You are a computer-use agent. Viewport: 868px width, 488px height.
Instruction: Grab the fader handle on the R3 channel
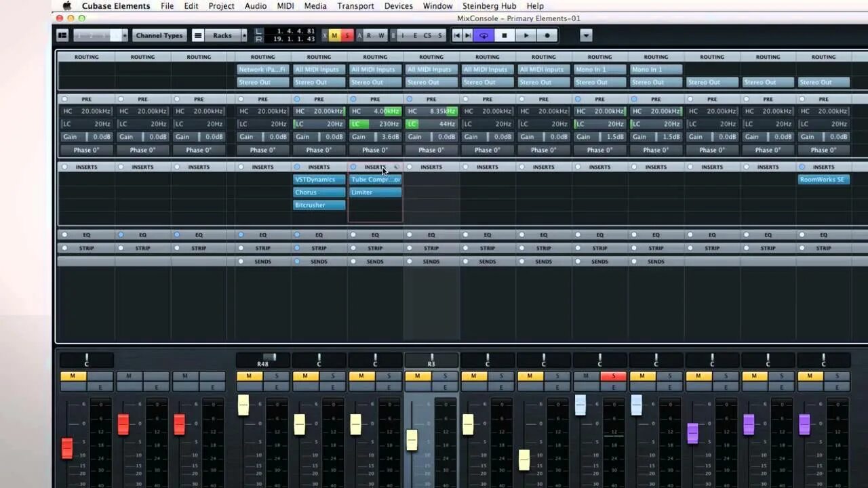tap(412, 440)
